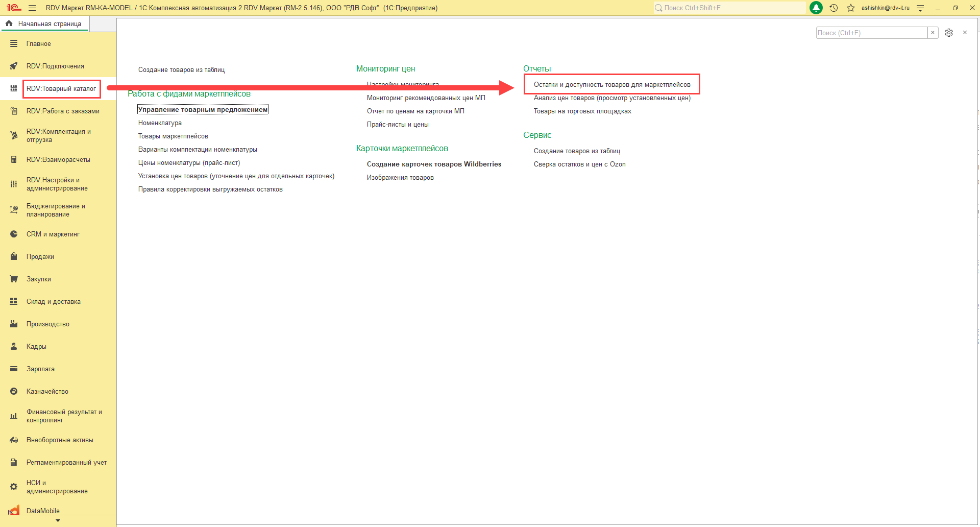Click the hand-truck icon for RDV:Комплектация и отгрузка
Viewport: 980px width, 527px height.
click(14, 135)
